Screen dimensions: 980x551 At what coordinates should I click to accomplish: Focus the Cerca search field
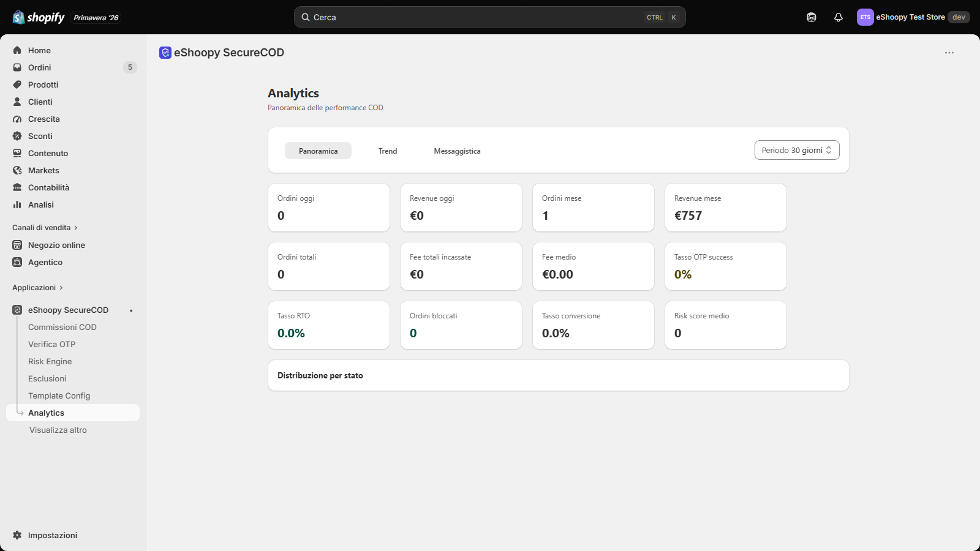490,17
